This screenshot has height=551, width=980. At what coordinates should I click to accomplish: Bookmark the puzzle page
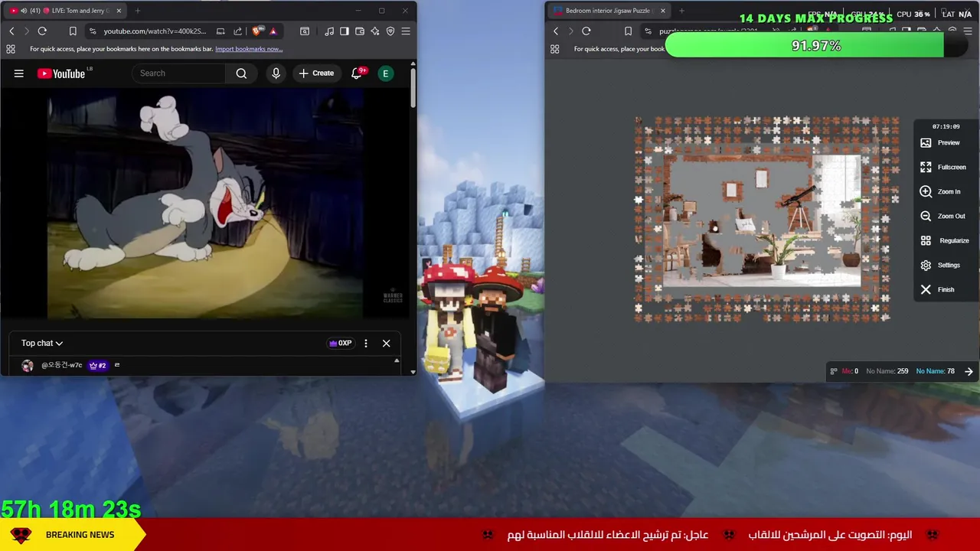tap(628, 31)
